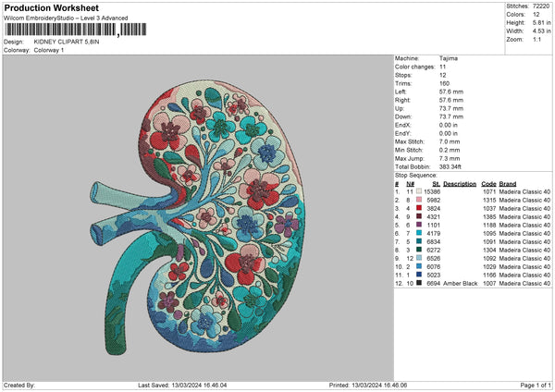Screen dimensions: 555x392
Task: Click the 'Page 1 of 1' footer text
Action: 536,385
